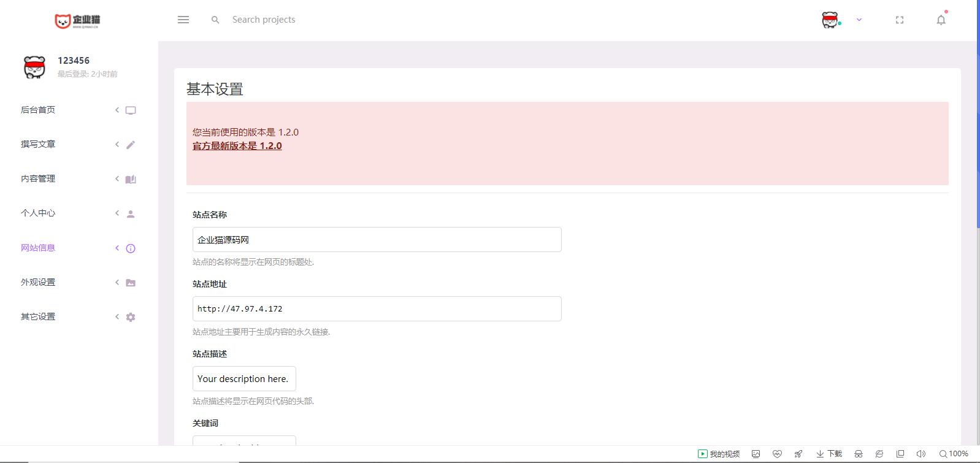Expand the 个人中心 chevron
Image resolution: width=980 pixels, height=463 pixels.
(117, 213)
